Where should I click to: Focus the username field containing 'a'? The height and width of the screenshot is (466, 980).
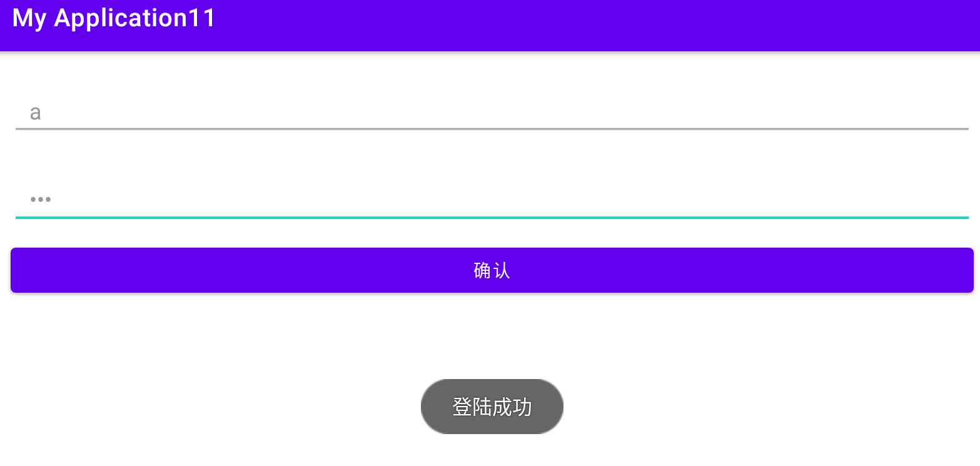(x=492, y=113)
